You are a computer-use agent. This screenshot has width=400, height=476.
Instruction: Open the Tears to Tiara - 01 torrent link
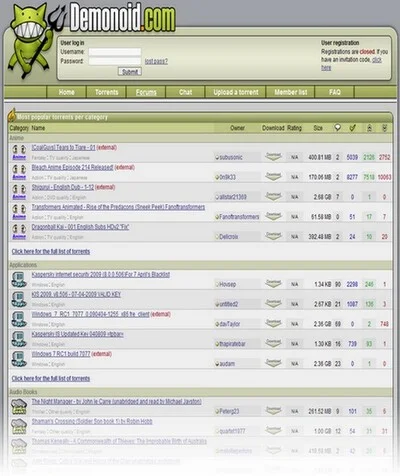point(64,147)
